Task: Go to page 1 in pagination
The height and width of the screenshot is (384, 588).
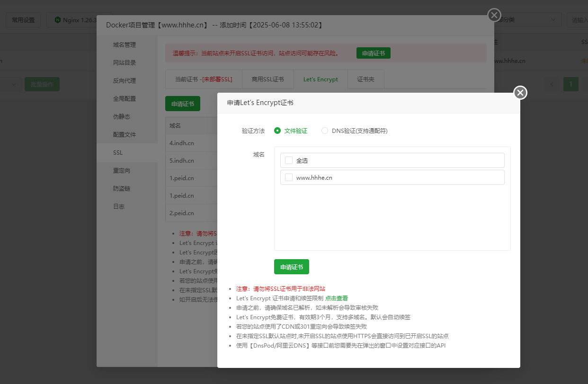Action: pyautogui.click(x=571, y=85)
